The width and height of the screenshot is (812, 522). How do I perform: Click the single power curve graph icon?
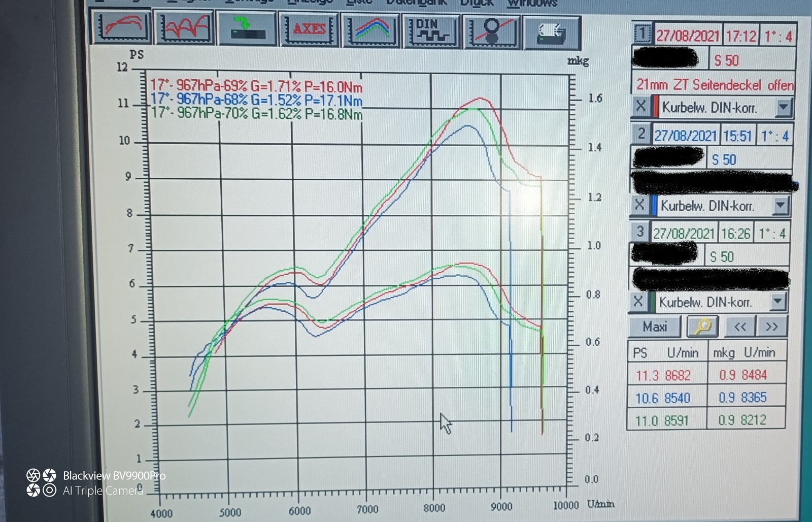point(122,28)
